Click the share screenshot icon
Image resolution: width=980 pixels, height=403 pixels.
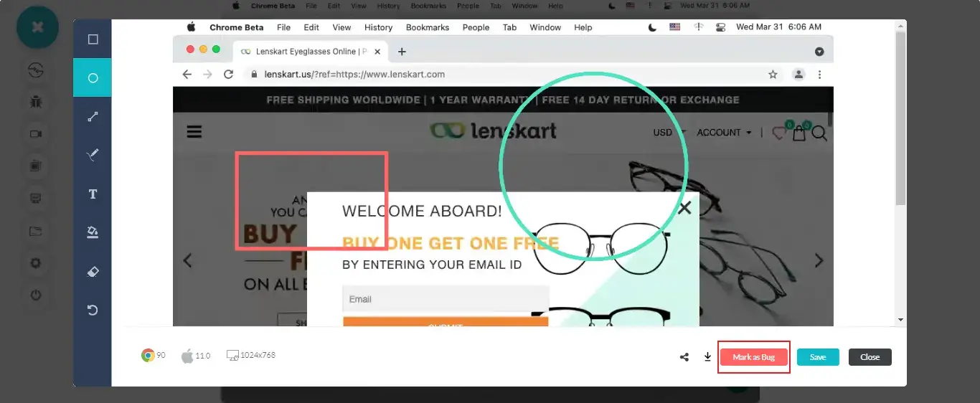pos(684,357)
